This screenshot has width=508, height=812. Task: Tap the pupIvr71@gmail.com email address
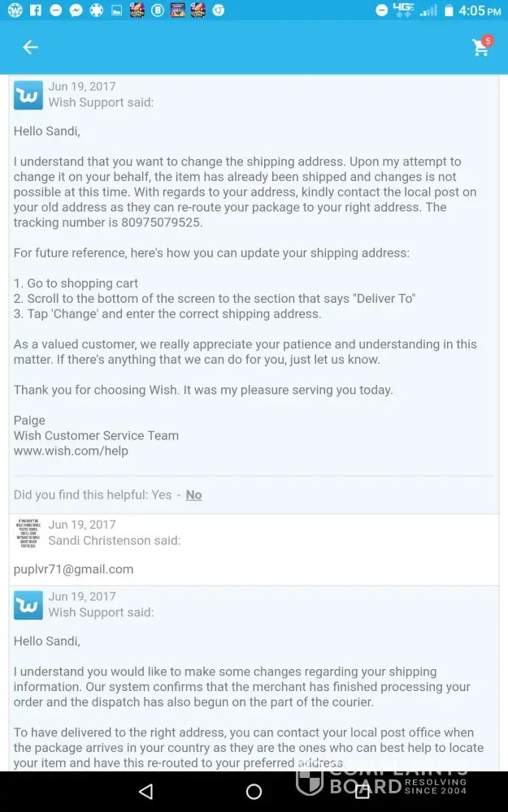point(73,569)
